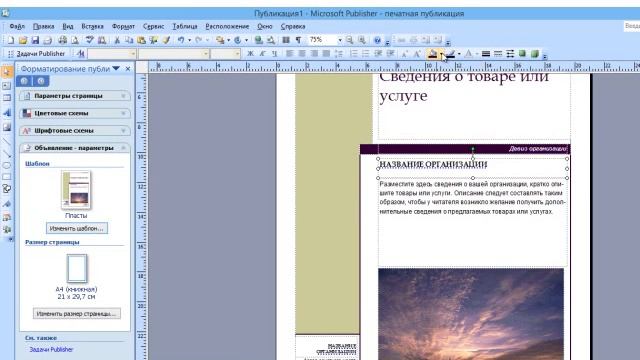Select the Rectangle shape tool
640x360 pixels.
pos(7,177)
